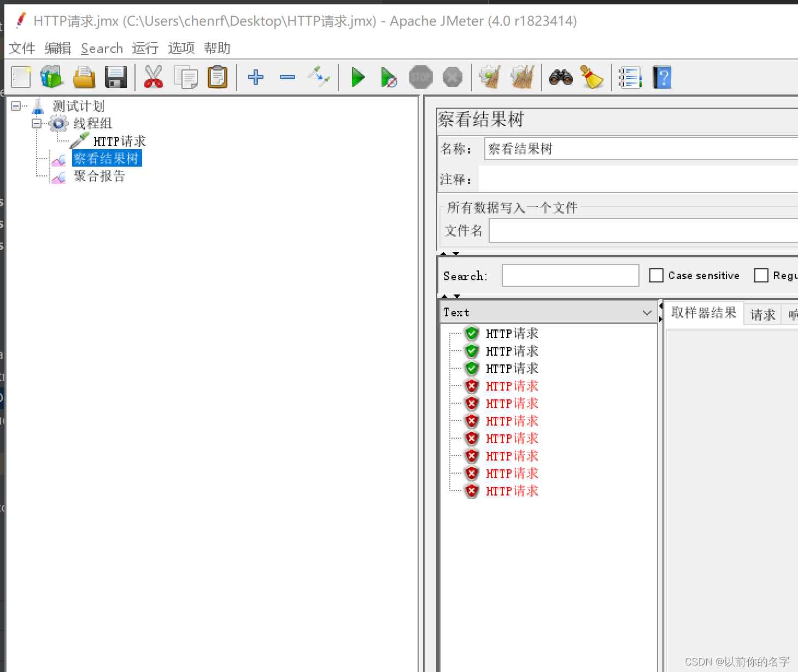Click the Open file folder icon

(84, 77)
